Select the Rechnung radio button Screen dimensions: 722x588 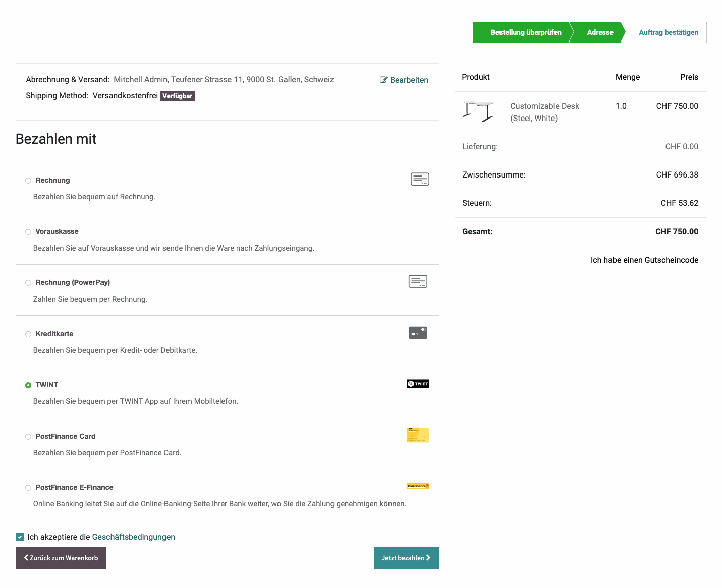(28, 181)
